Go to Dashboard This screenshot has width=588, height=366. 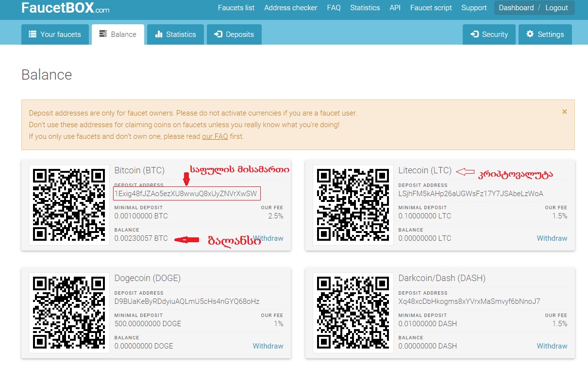pos(516,8)
